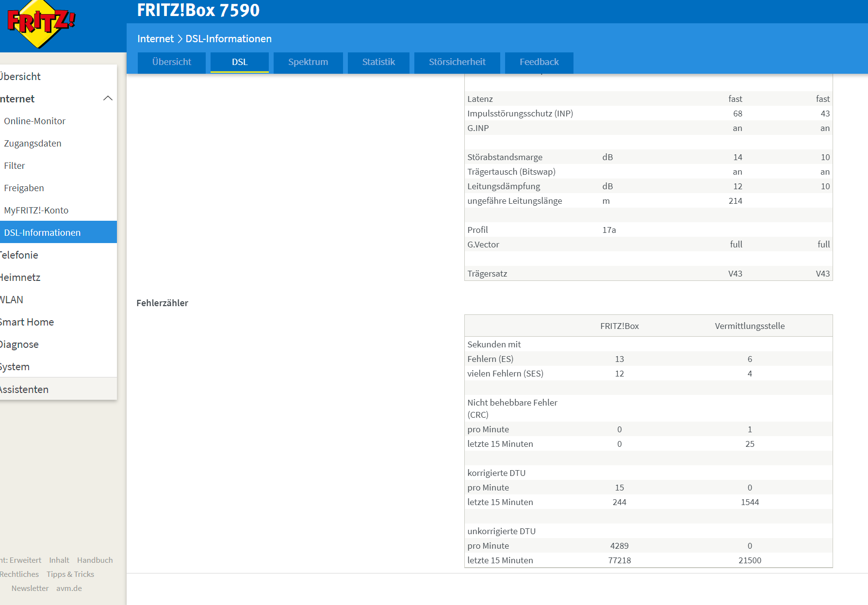The image size is (868, 605).
Task: Open Zugangsdaten menu entry
Action: [x=33, y=143]
